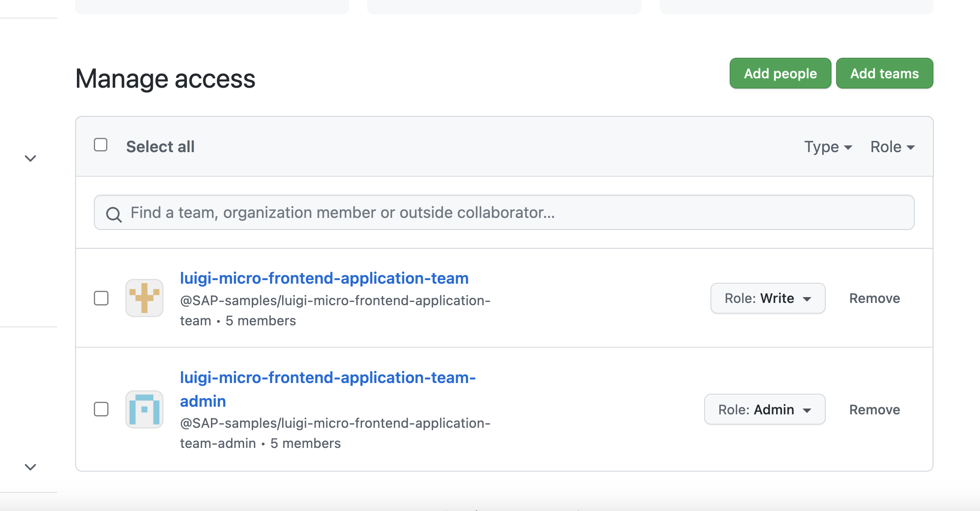Click the luigi-micro-frontend-application-team avatar icon
Image resolution: width=980 pixels, height=511 pixels.
pos(144,298)
